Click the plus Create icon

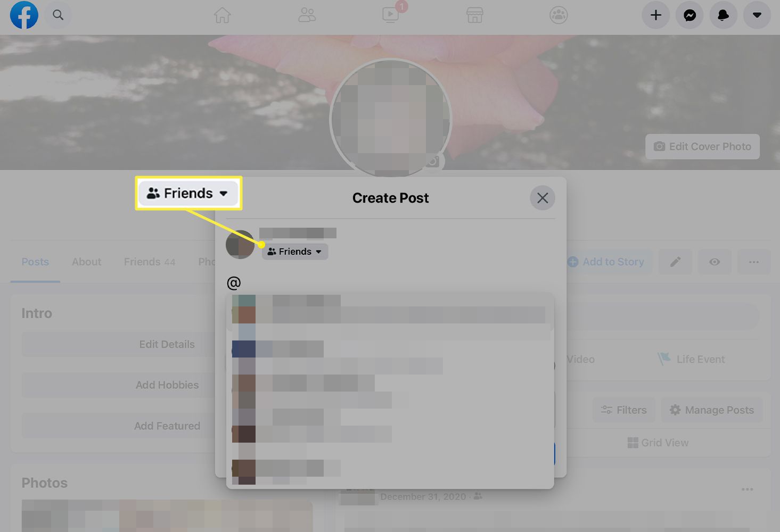pyautogui.click(x=656, y=15)
